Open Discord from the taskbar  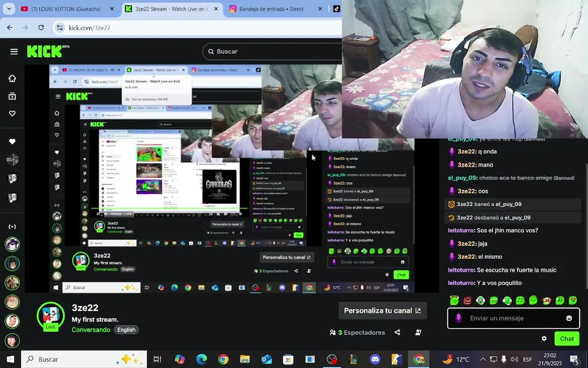375,359
